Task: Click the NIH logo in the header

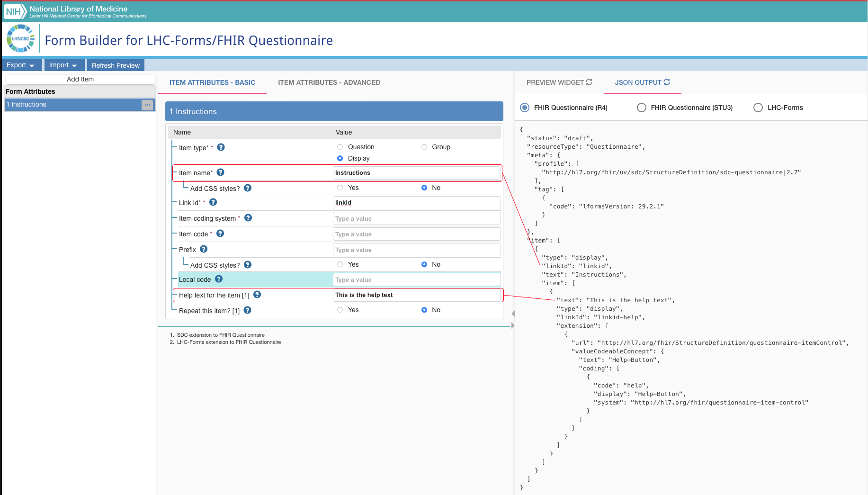Action: click(15, 11)
